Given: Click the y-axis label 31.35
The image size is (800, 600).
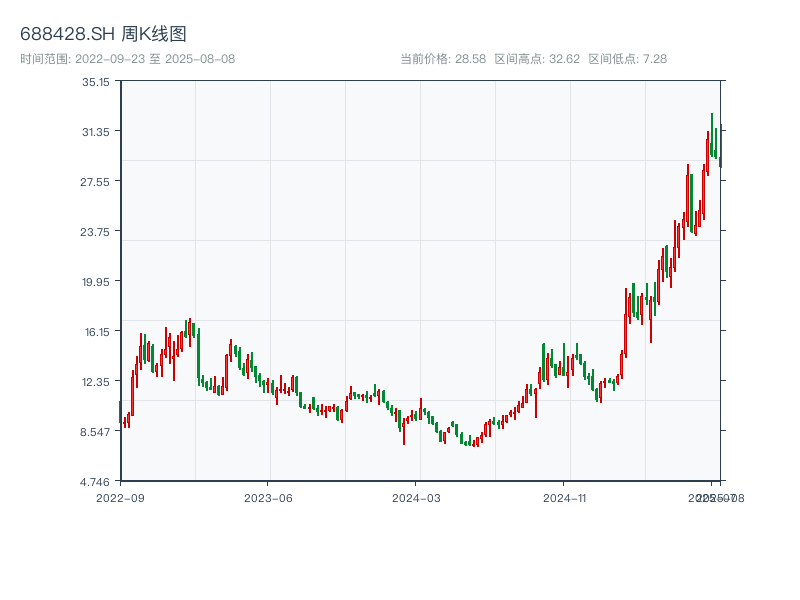Looking at the screenshot, I should coord(96,132).
